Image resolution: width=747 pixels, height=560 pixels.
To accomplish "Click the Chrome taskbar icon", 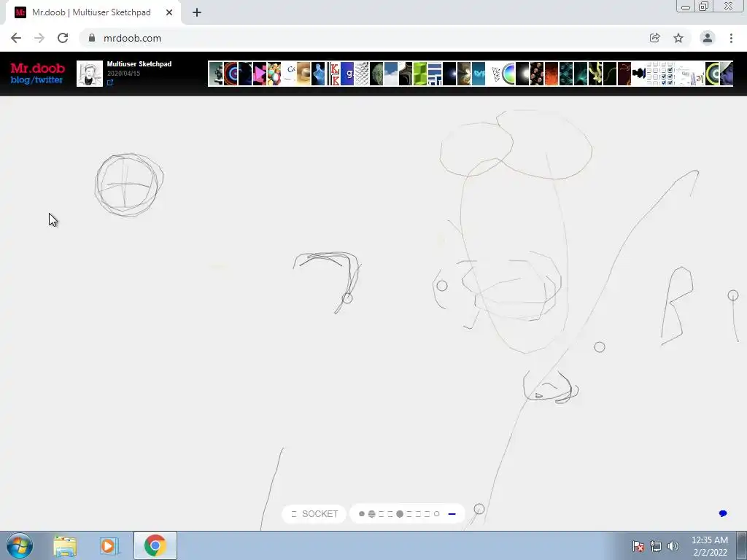I will 155,545.
